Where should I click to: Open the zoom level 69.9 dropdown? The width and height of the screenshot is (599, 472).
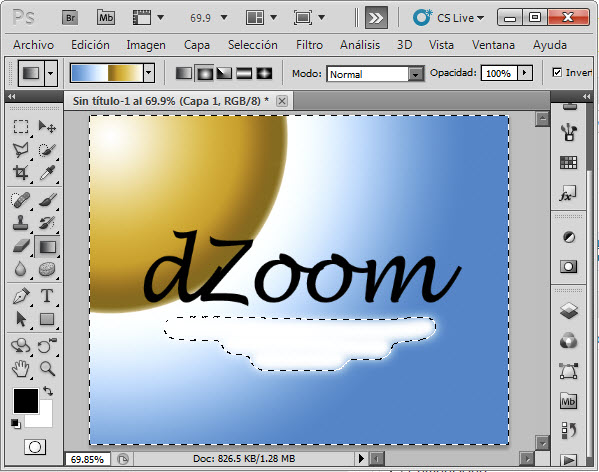[x=224, y=17]
